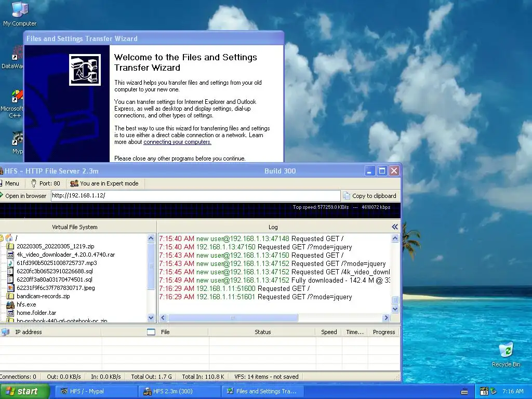
Task: Click down arrow of file system scrollbar
Action: point(151,317)
